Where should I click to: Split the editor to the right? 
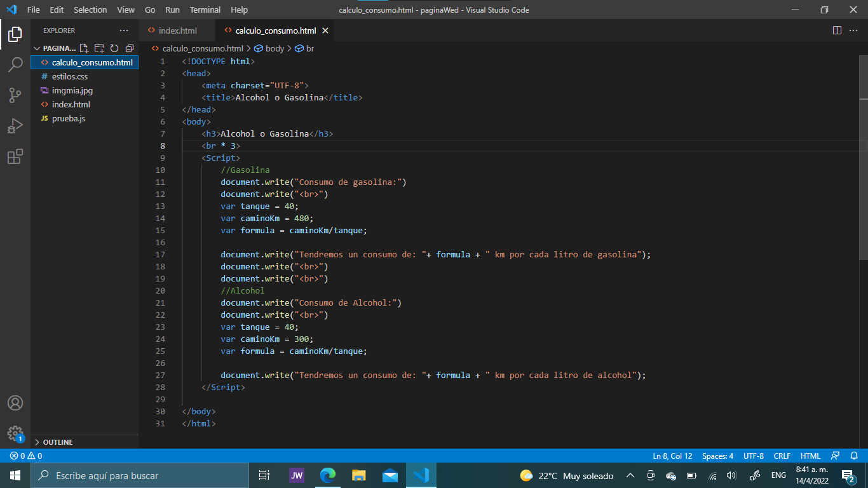pyautogui.click(x=837, y=30)
